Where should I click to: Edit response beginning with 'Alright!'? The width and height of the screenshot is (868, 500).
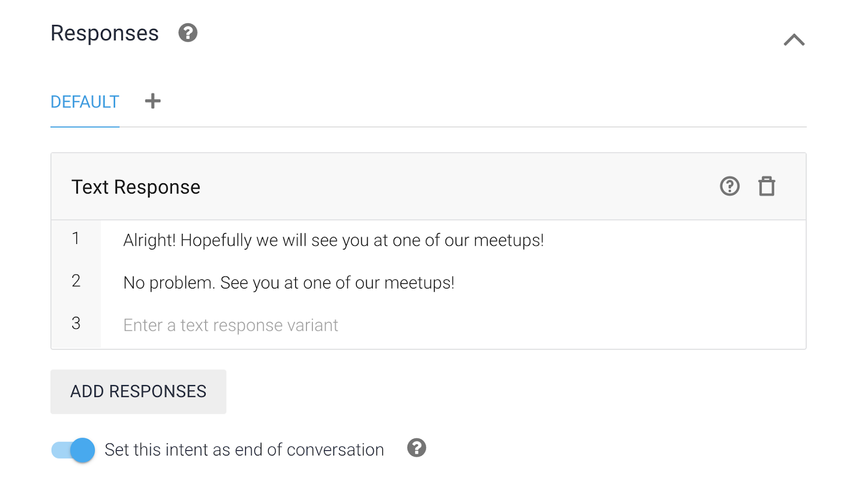pyautogui.click(x=333, y=240)
